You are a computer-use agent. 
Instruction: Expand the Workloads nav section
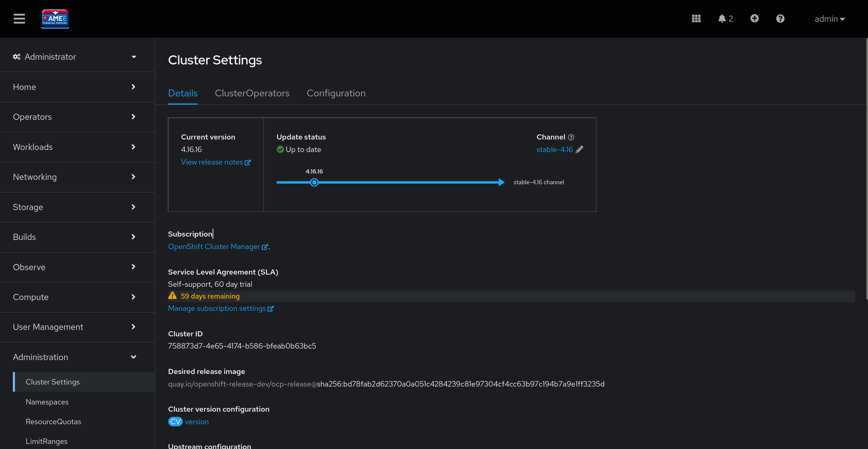tap(75, 147)
